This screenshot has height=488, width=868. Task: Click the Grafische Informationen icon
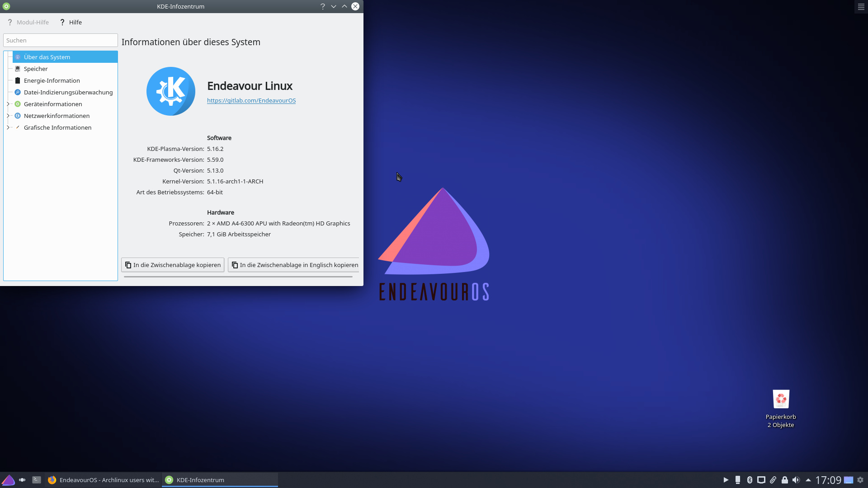18,127
